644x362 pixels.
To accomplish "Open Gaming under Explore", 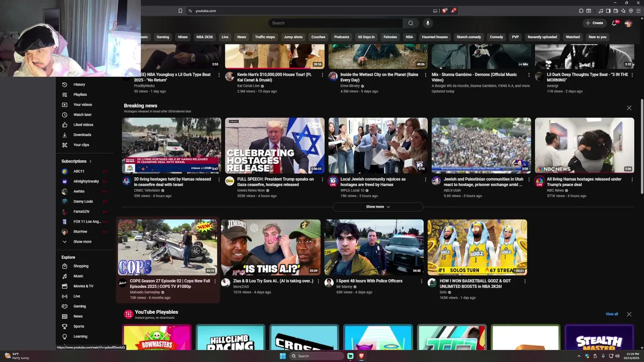I will 85,306.
